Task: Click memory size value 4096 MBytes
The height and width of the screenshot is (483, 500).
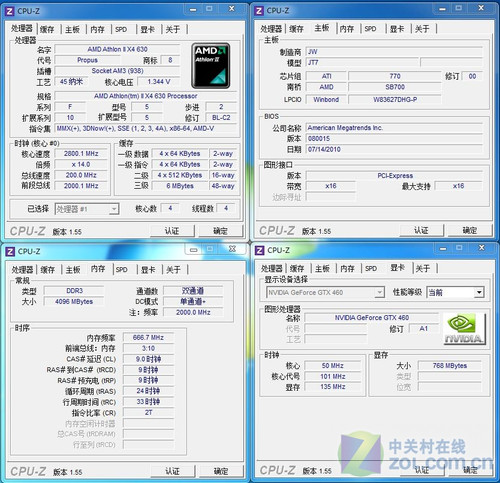Action: tap(74, 302)
